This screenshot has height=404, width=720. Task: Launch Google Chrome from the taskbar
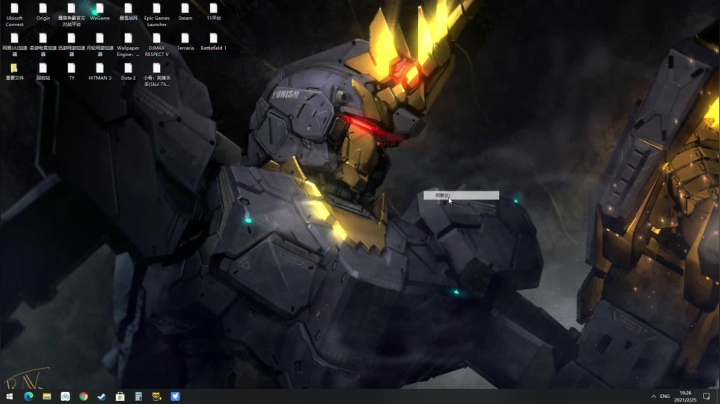84,396
